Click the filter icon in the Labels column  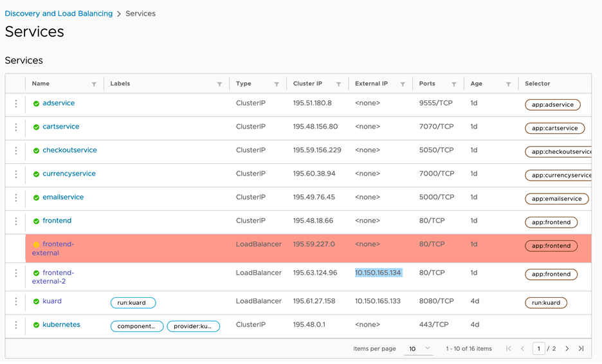(x=219, y=84)
